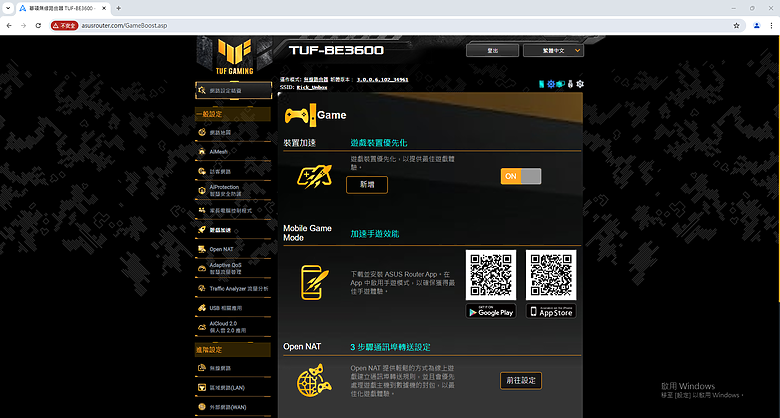
Task: Click the WAN globe sidebar icon
Action: [202, 407]
